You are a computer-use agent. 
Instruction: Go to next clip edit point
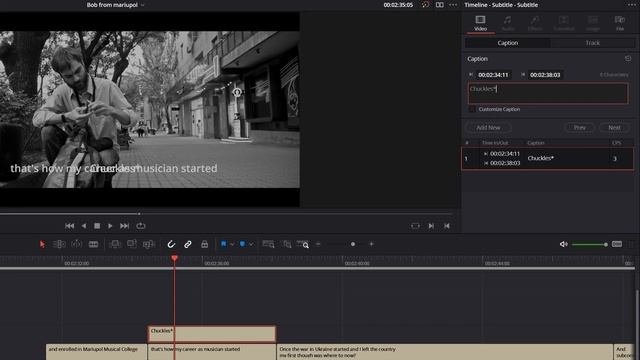(431, 226)
